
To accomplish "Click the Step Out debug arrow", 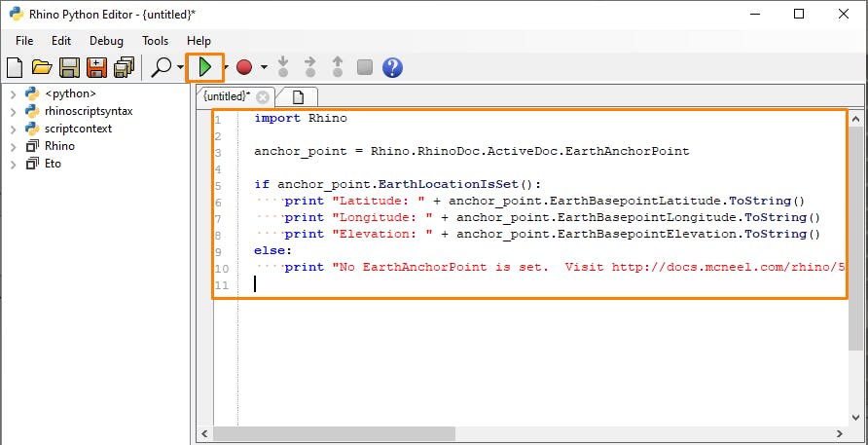I will [338, 66].
